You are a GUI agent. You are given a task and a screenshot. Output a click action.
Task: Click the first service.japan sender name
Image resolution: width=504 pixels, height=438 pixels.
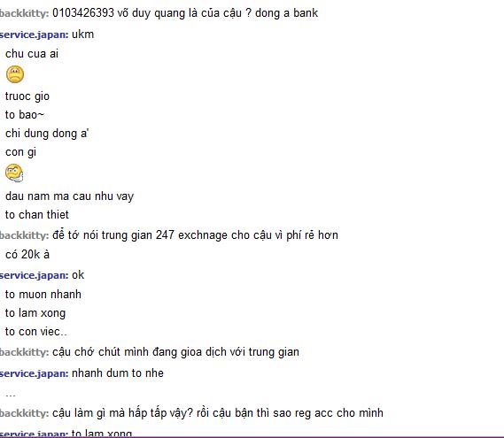point(34,35)
